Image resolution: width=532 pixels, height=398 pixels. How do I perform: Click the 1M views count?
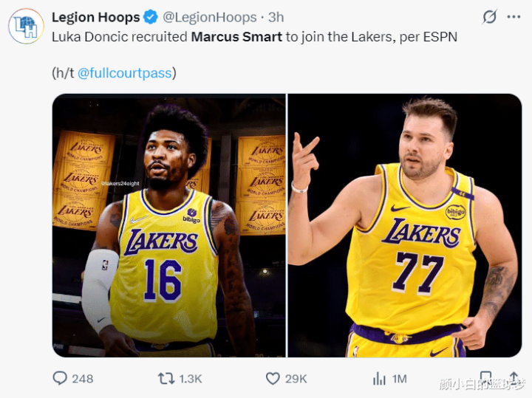point(399,378)
